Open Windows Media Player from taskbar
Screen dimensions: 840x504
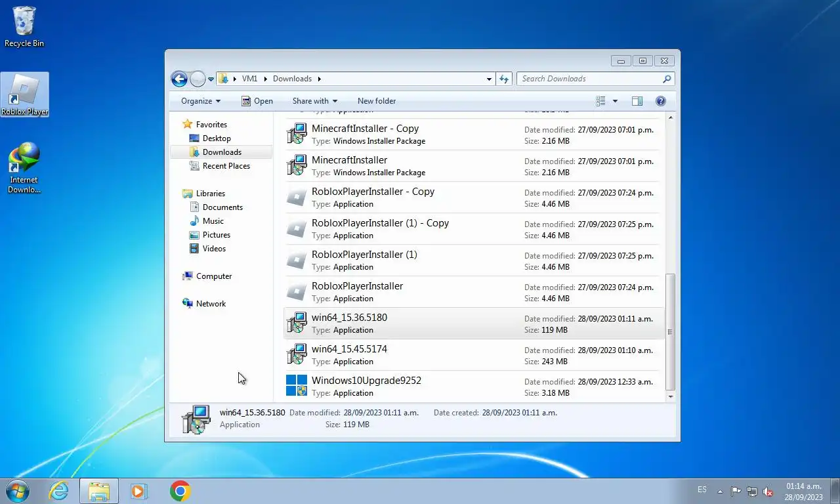click(x=139, y=491)
